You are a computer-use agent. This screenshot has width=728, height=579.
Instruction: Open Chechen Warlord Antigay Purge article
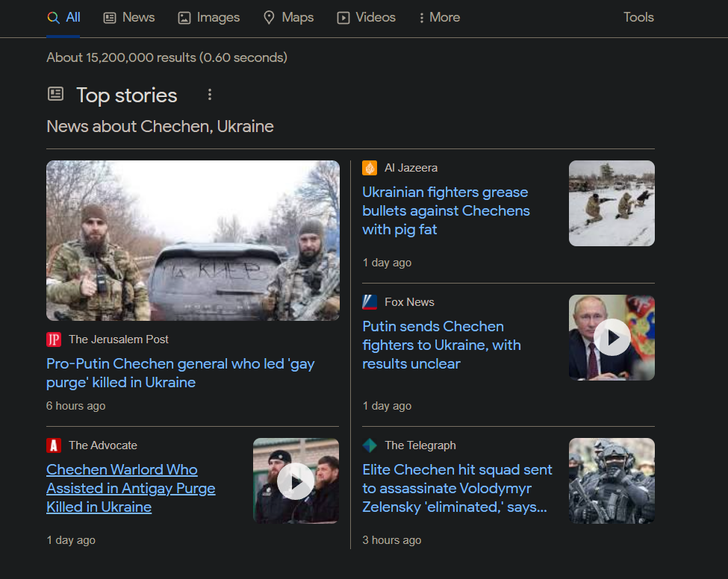point(131,488)
